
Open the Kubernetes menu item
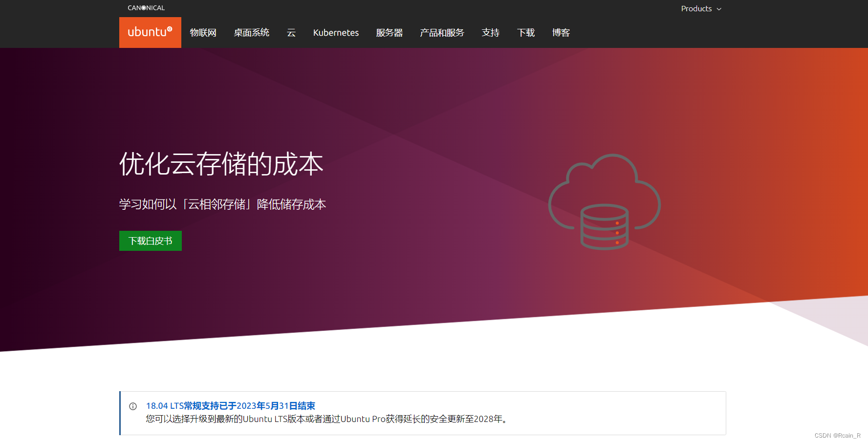point(336,33)
